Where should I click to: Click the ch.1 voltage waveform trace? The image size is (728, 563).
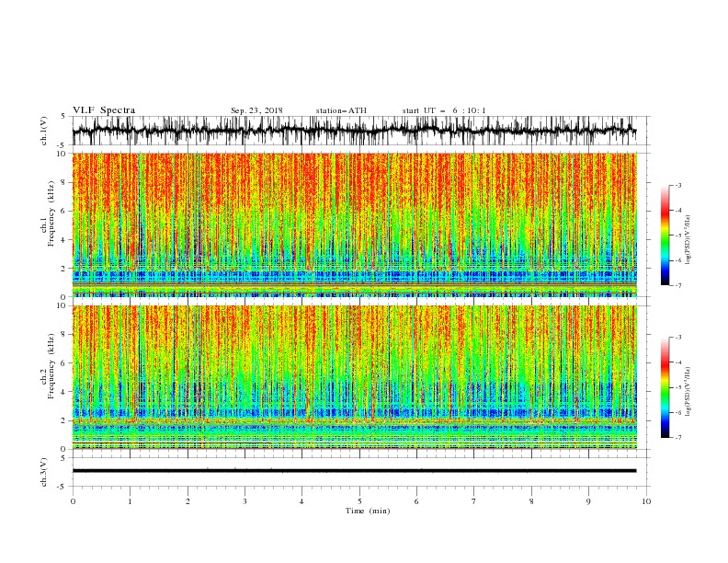coord(354,131)
